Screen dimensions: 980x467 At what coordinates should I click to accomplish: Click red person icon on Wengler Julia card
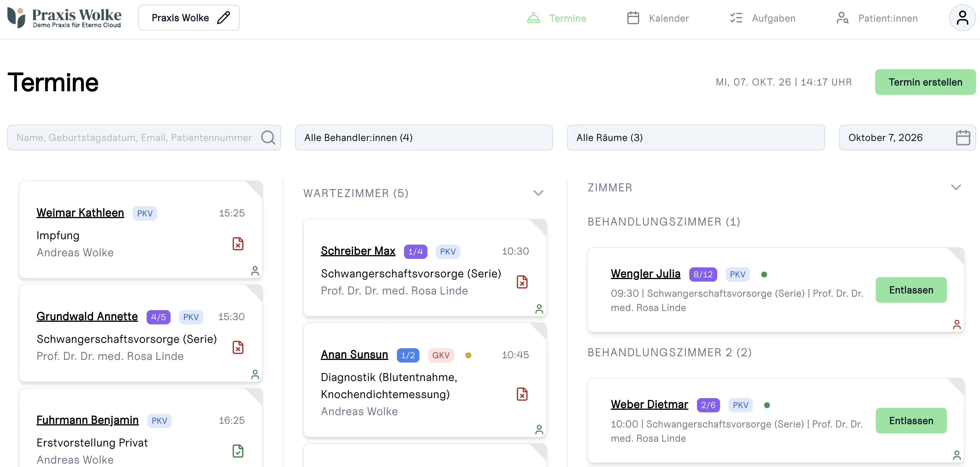coord(957,324)
